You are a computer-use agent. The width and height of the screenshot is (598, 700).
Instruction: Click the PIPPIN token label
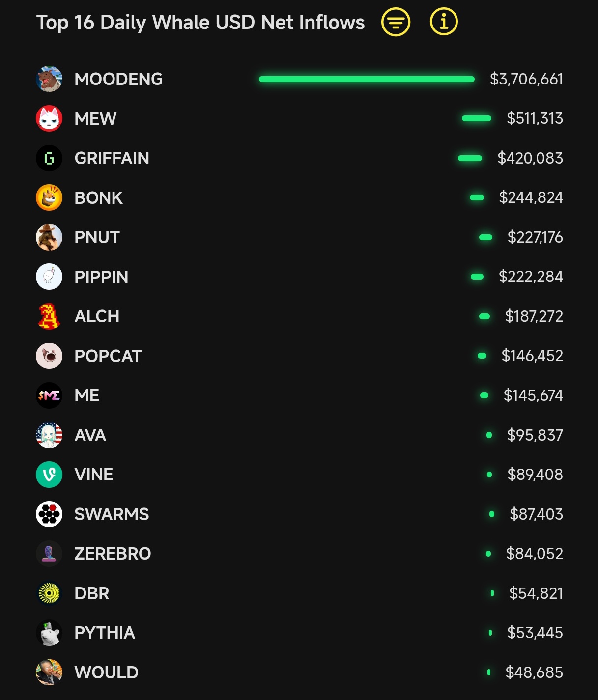tap(101, 277)
